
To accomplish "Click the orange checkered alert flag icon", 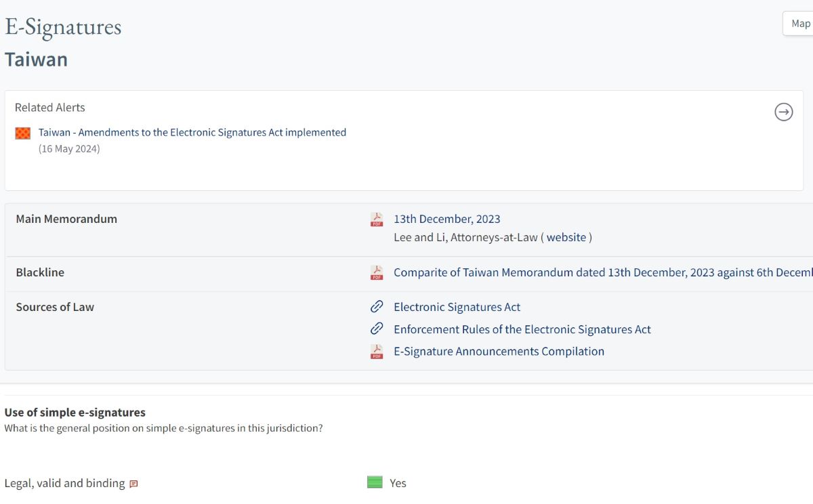I will [x=23, y=133].
